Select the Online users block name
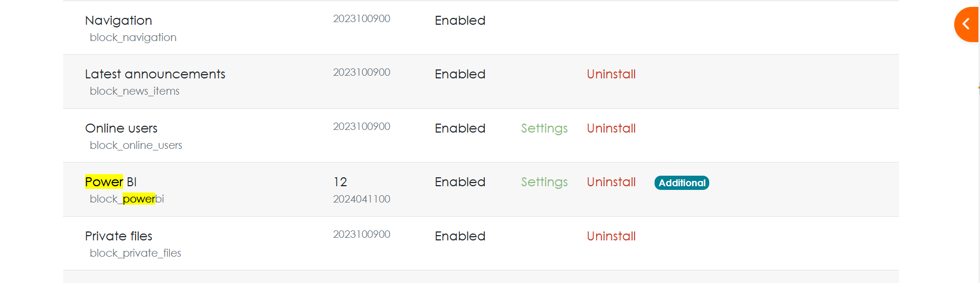The image size is (980, 283). click(x=121, y=128)
